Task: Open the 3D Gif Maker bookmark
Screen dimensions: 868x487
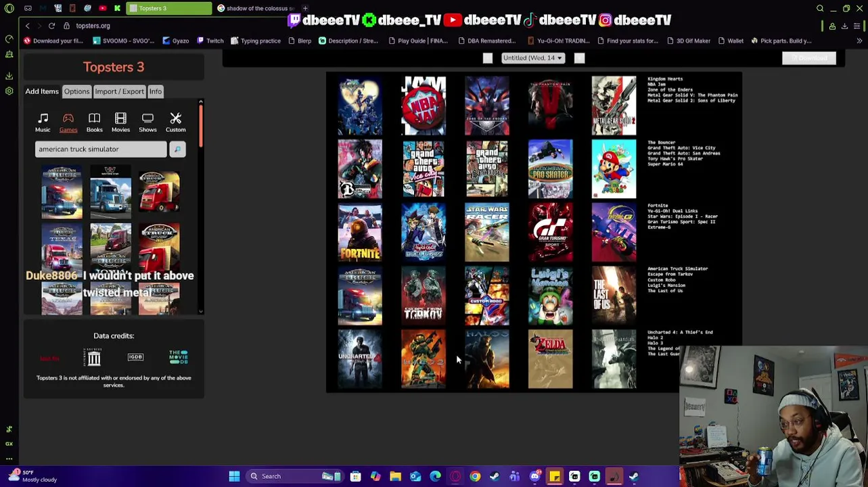Action: [688, 41]
